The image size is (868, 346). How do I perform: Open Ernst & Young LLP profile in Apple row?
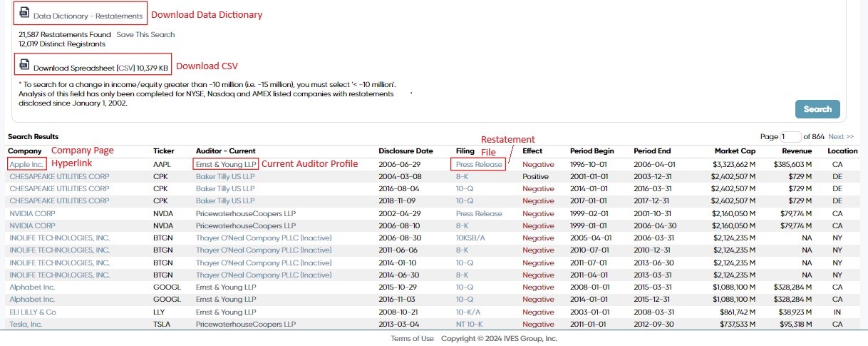226,164
